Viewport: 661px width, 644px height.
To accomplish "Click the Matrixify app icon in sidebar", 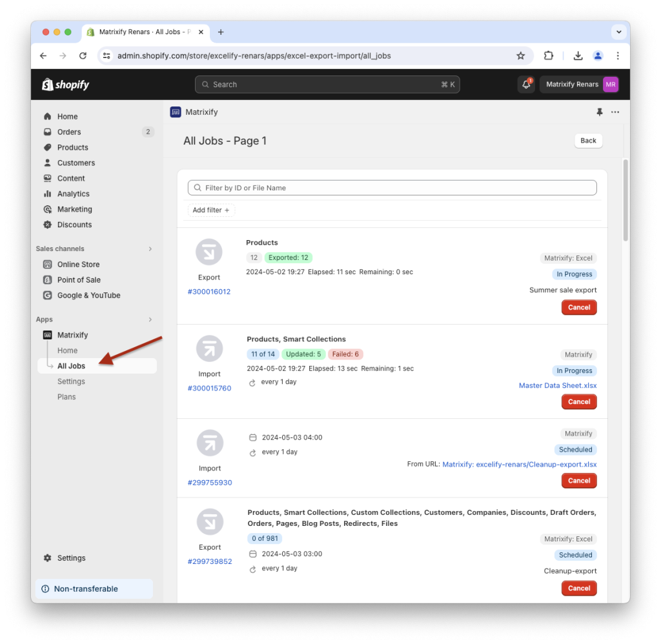I will pyautogui.click(x=48, y=335).
